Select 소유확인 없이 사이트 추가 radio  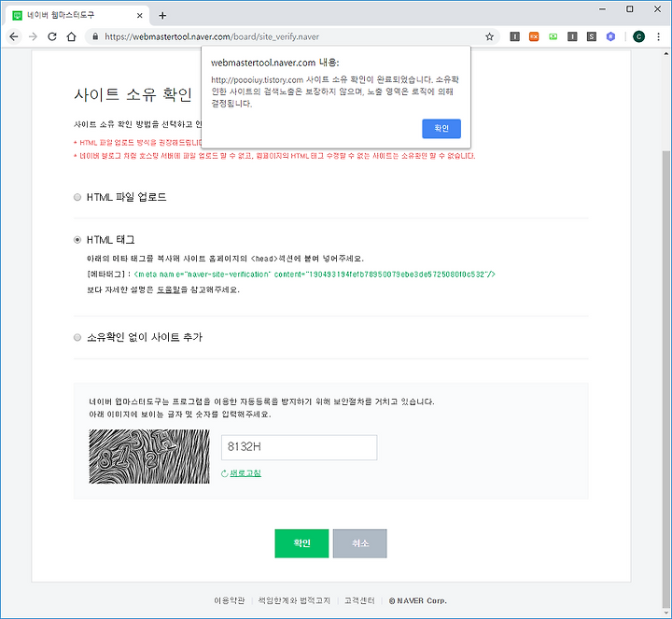[77, 337]
